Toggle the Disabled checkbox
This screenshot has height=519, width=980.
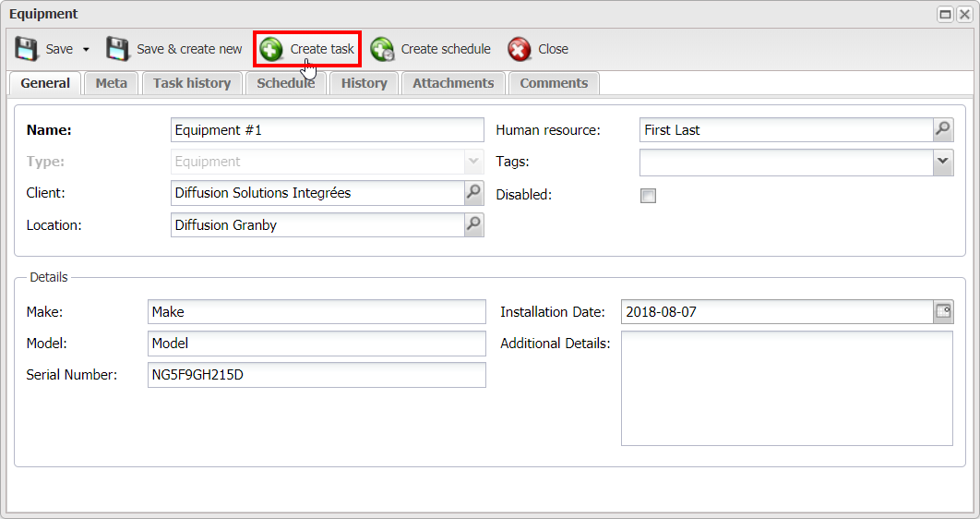click(x=648, y=196)
